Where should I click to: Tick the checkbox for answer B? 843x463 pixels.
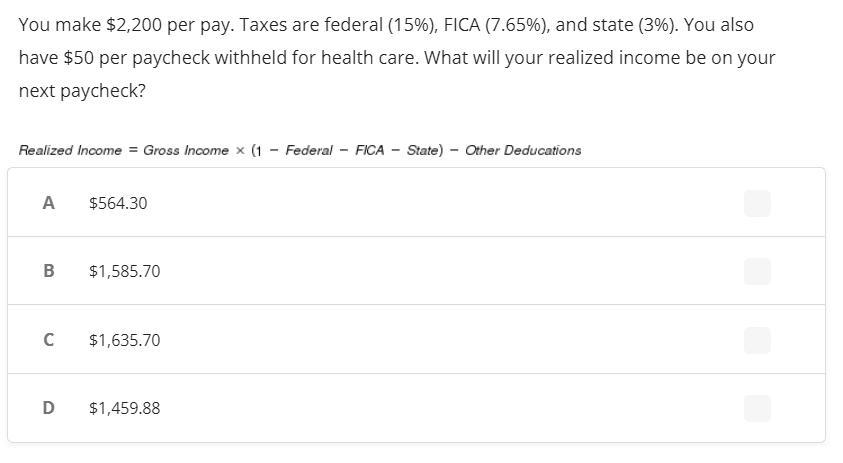click(x=757, y=272)
